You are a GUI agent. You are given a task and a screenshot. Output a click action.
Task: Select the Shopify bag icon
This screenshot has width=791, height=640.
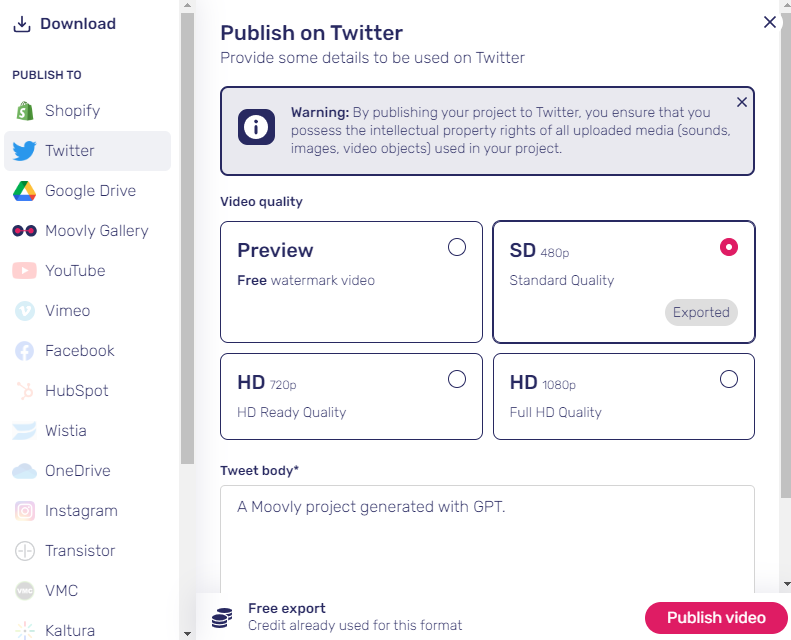[25, 111]
